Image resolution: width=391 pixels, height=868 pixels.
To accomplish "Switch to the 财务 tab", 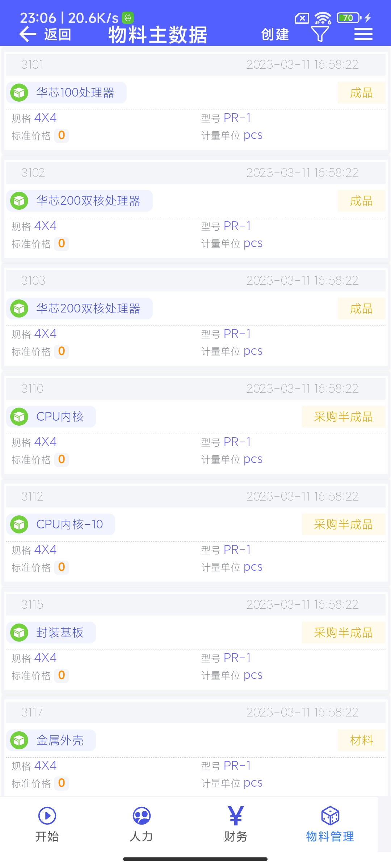I will 236,825.
